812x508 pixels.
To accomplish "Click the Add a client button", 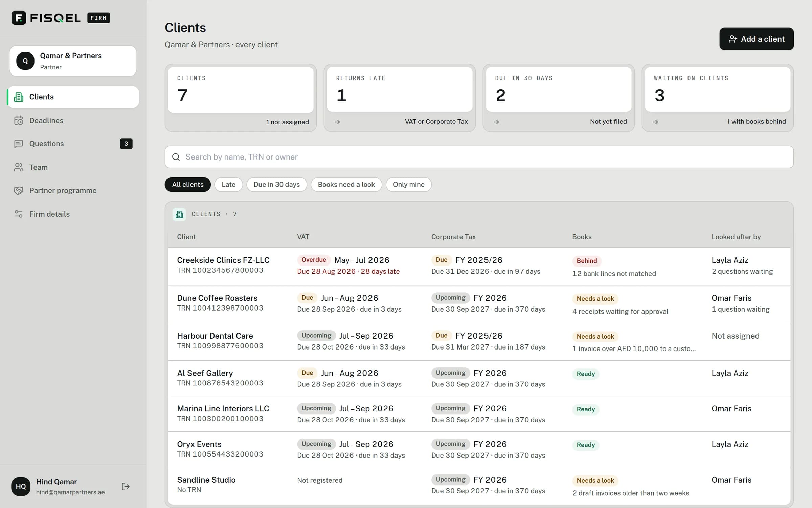I will click(757, 39).
